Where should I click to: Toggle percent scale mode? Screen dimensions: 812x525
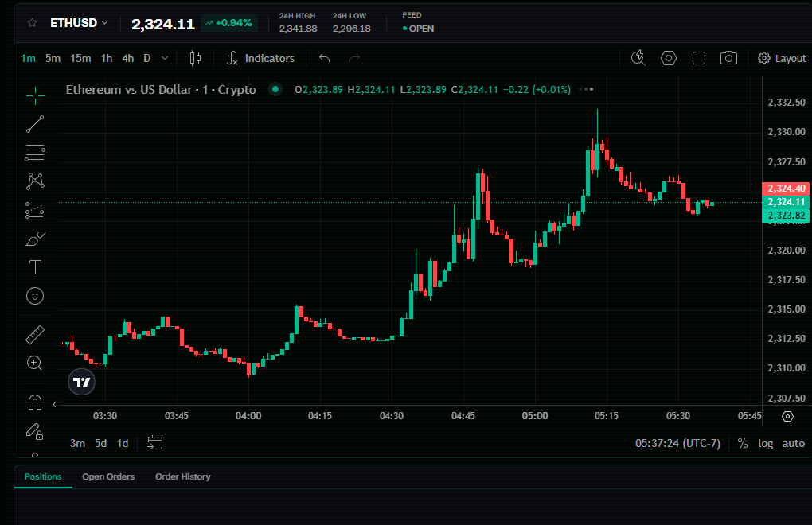[743, 443]
